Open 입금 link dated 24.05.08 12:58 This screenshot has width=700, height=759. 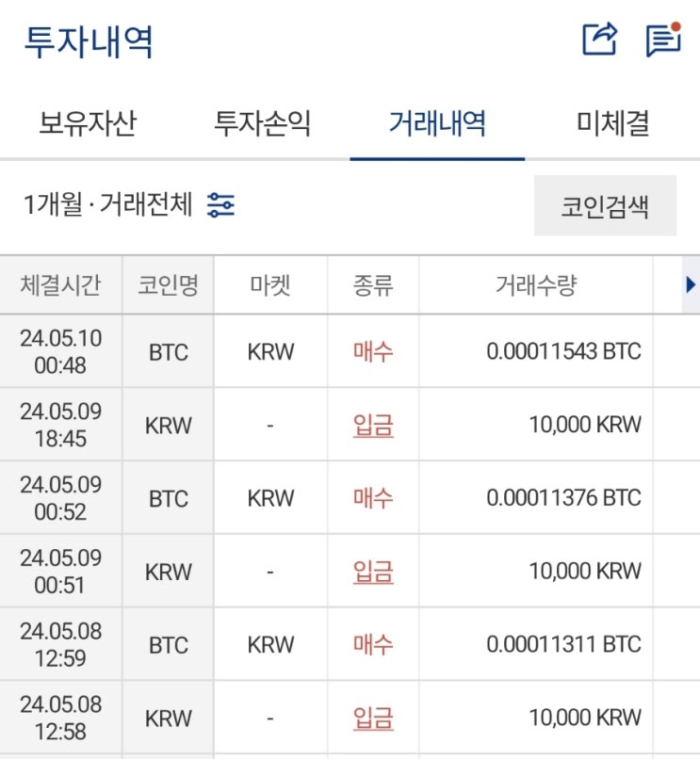[x=373, y=718]
